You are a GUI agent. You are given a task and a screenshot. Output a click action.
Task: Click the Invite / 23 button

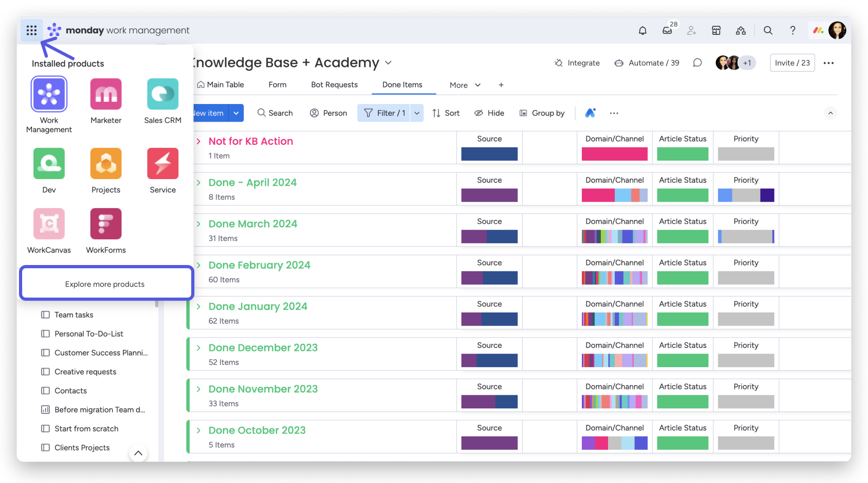792,63
